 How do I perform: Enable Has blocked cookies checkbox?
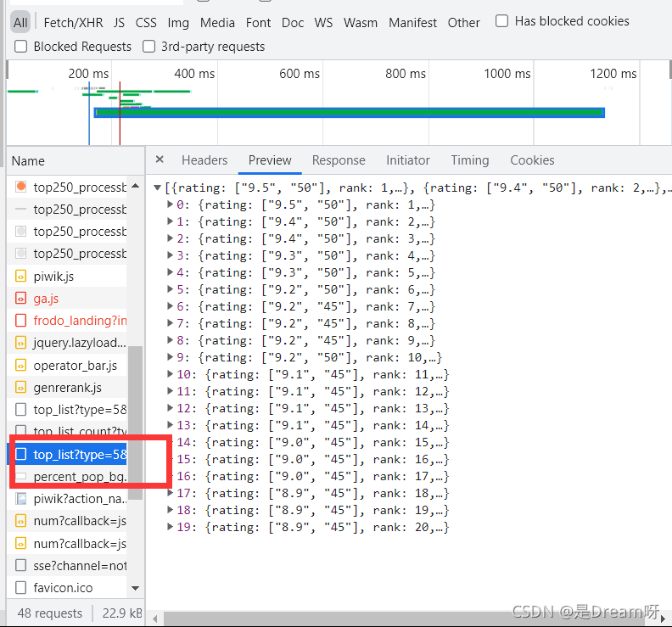pyautogui.click(x=501, y=21)
